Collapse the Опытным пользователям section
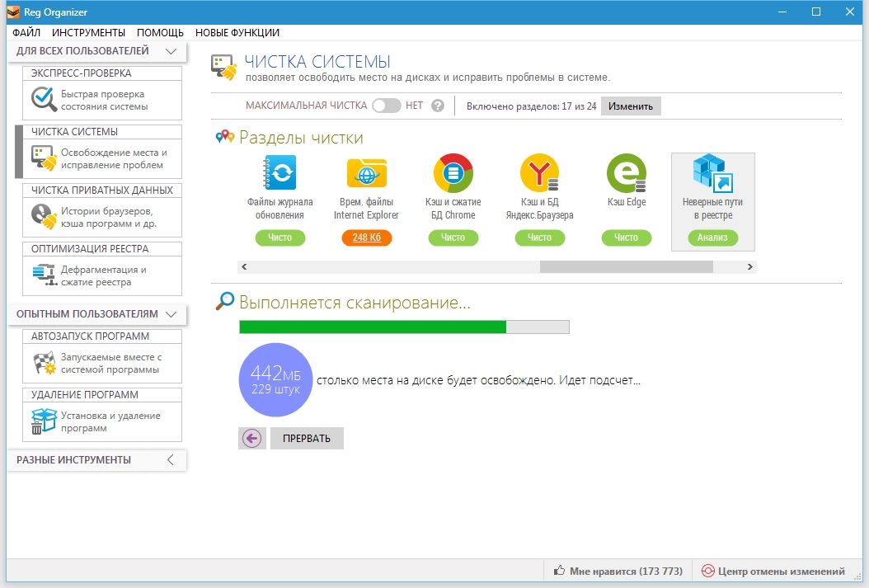This screenshot has width=869, height=588. (x=171, y=314)
